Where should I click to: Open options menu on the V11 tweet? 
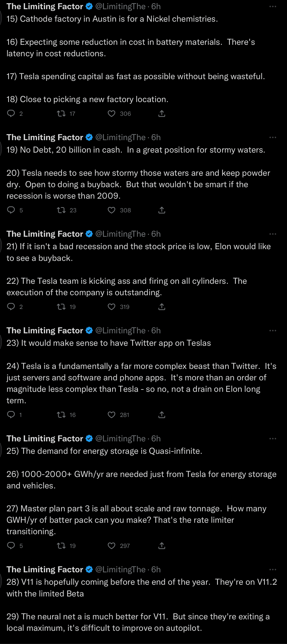coord(273,569)
